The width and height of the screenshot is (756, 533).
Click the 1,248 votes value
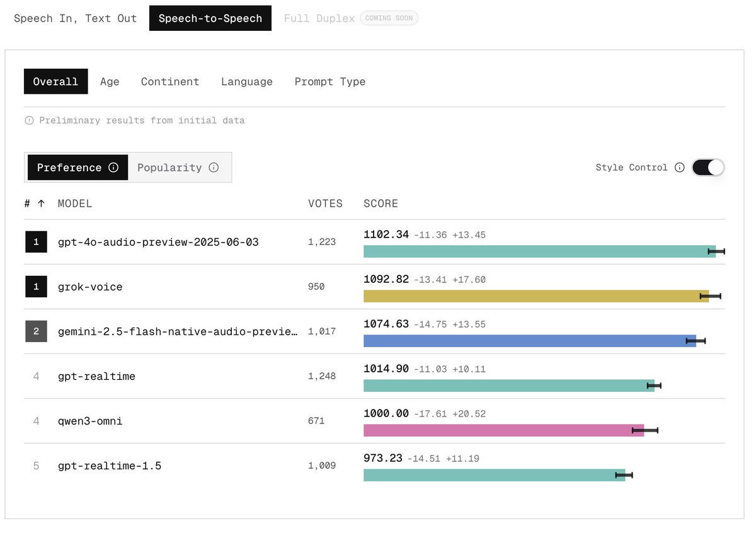pyautogui.click(x=322, y=376)
